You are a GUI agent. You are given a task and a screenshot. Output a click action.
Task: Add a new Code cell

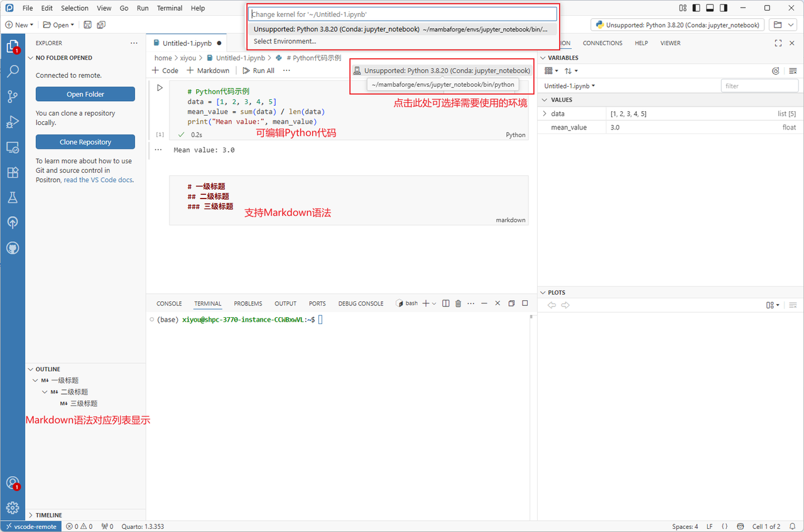coord(165,70)
